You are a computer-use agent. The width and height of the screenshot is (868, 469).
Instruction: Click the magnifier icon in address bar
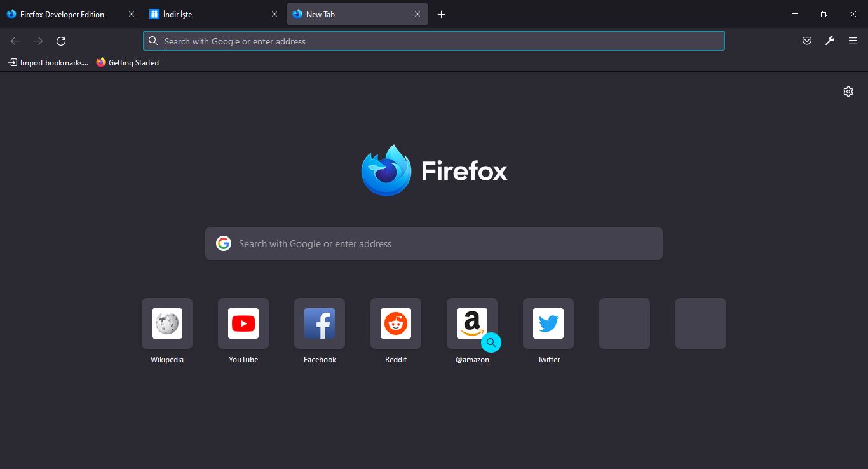[153, 41]
